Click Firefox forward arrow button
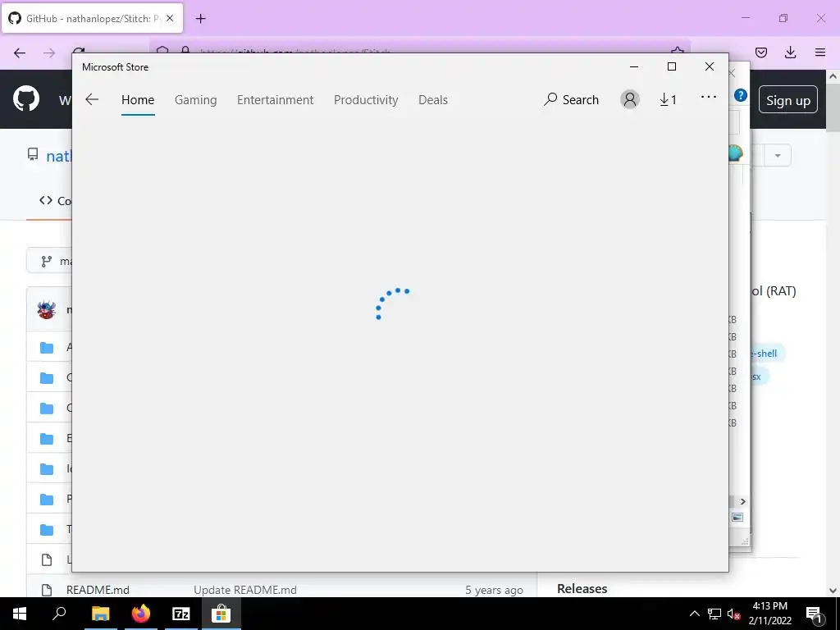 click(49, 52)
